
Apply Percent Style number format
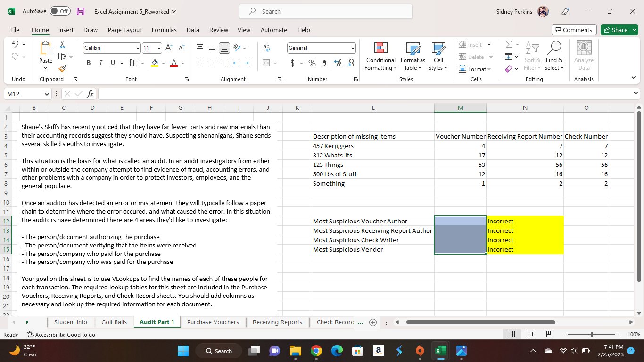point(312,63)
